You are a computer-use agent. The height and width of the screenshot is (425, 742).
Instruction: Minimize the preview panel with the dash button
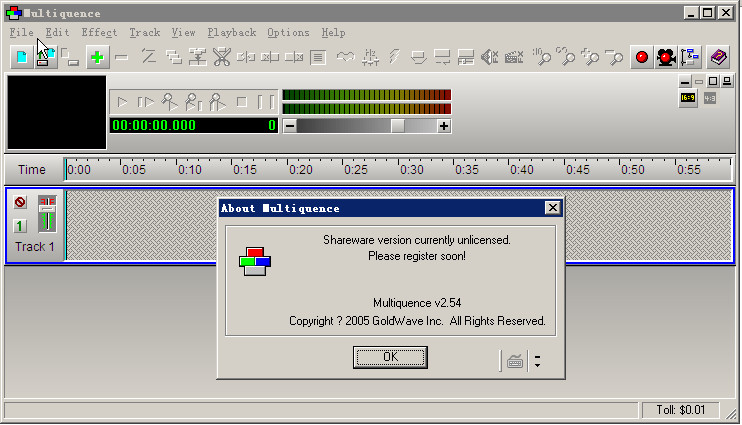(x=685, y=81)
